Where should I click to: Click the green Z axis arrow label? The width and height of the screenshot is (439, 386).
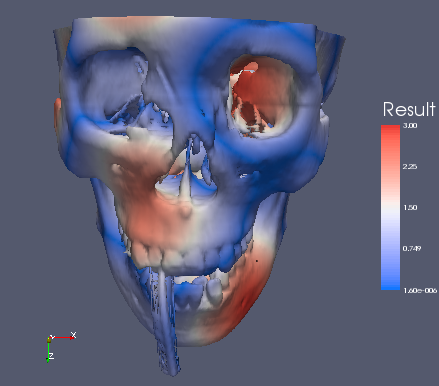[51, 356]
